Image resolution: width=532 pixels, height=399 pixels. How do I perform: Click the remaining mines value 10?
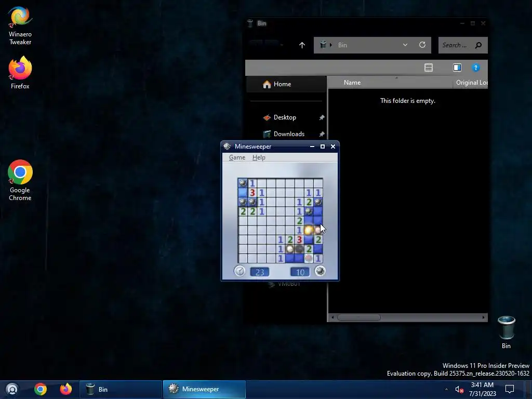[x=300, y=272]
